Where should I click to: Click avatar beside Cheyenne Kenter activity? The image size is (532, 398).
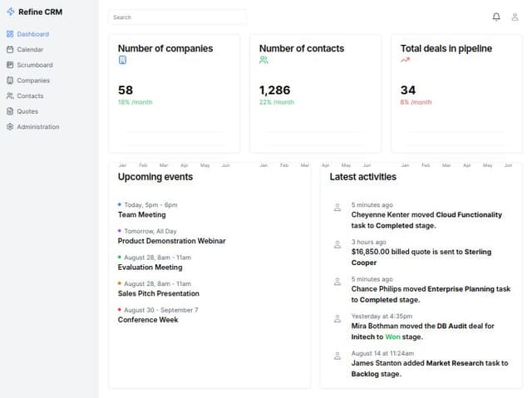[337, 207]
